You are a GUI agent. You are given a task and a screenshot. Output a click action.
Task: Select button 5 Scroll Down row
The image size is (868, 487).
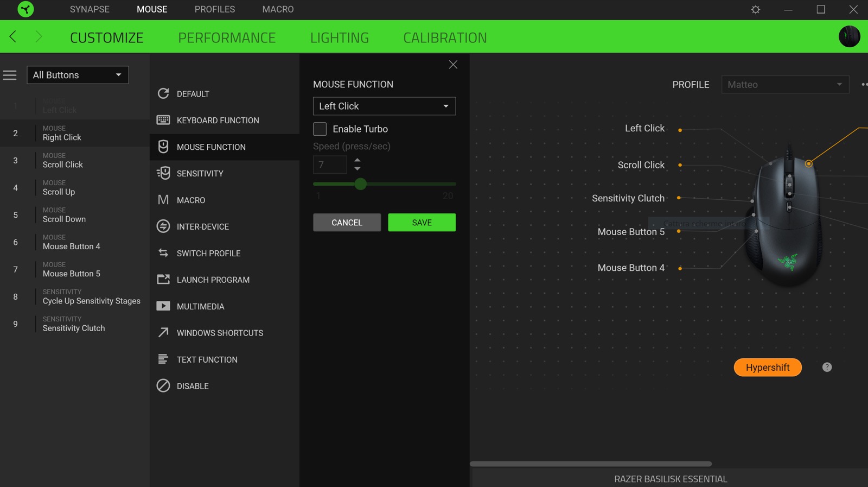[x=75, y=214]
